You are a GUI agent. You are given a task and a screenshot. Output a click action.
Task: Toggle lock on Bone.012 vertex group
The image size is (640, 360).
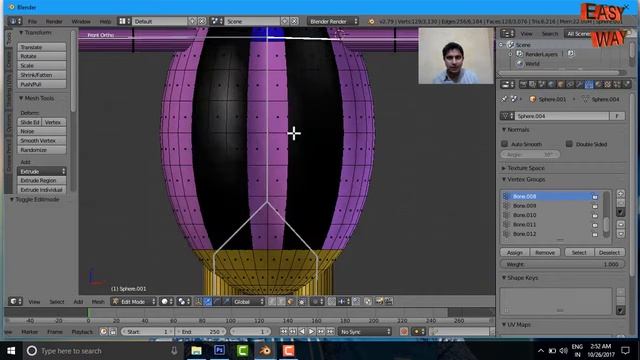tap(595, 234)
